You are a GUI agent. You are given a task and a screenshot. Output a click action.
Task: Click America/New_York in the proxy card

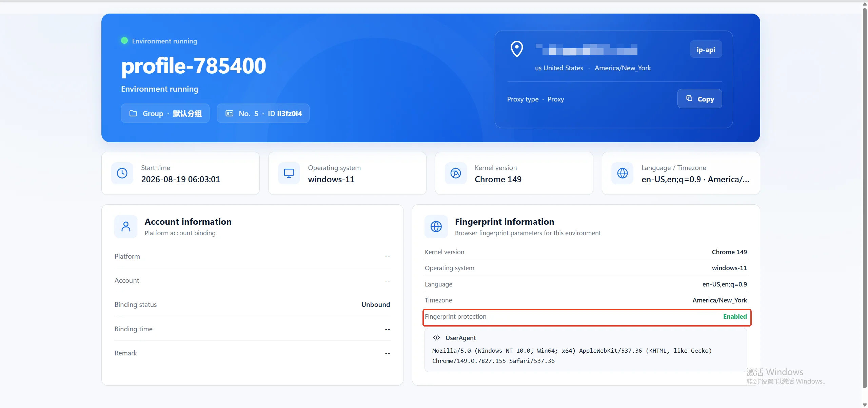click(623, 68)
